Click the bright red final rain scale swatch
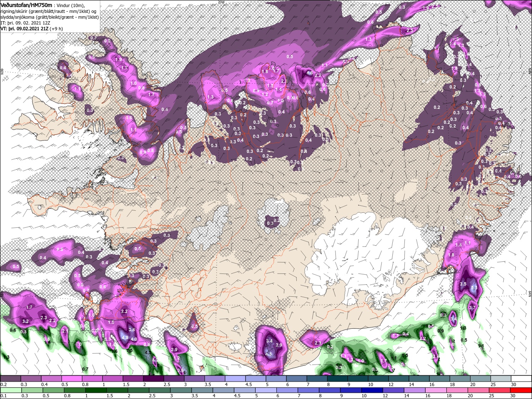532x399 pixels. tap(521, 390)
